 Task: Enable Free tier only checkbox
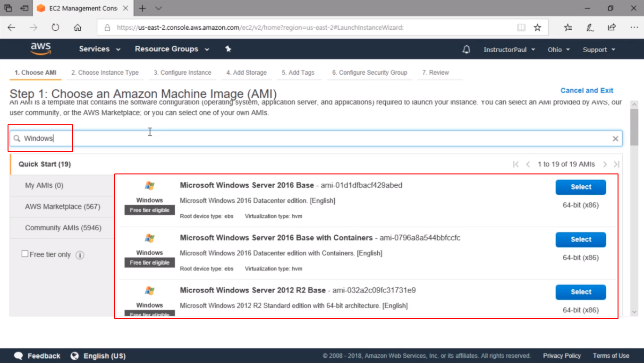point(25,254)
